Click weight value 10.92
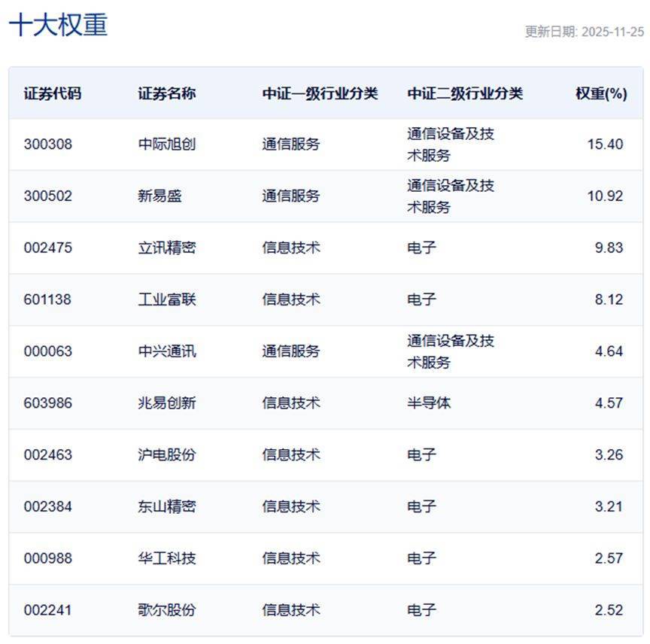The image size is (650, 644). pos(605,196)
